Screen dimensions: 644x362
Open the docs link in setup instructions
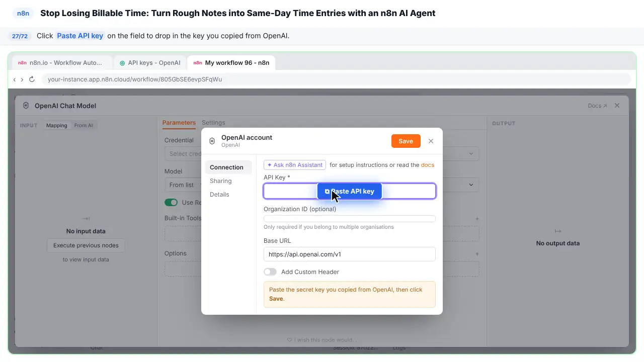[428, 165]
